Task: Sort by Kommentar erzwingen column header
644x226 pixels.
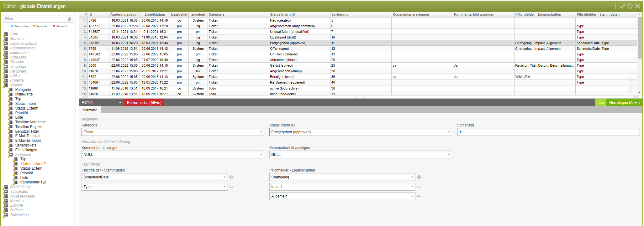Action: click(411, 15)
